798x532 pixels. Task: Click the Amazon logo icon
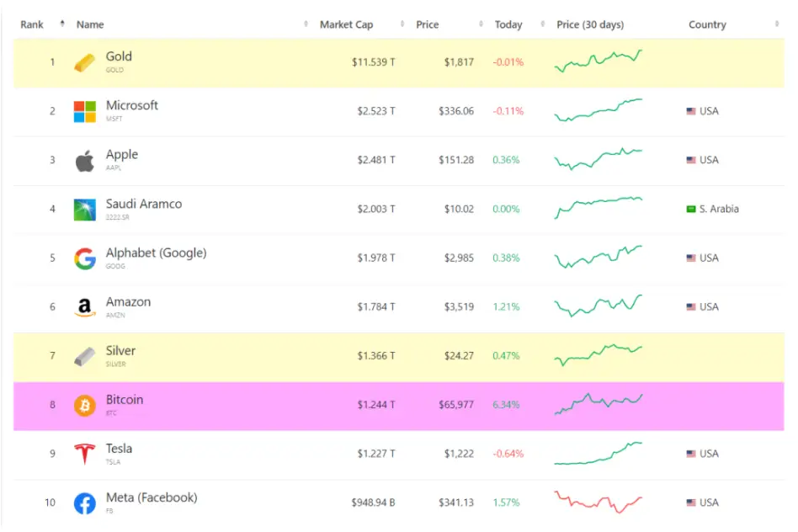(x=84, y=307)
